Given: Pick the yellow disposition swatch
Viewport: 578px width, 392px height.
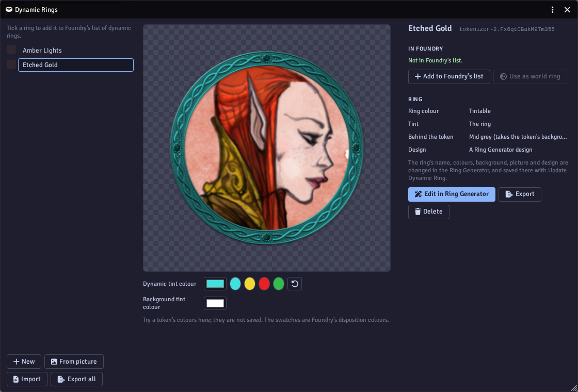Looking at the screenshot, I should (250, 284).
